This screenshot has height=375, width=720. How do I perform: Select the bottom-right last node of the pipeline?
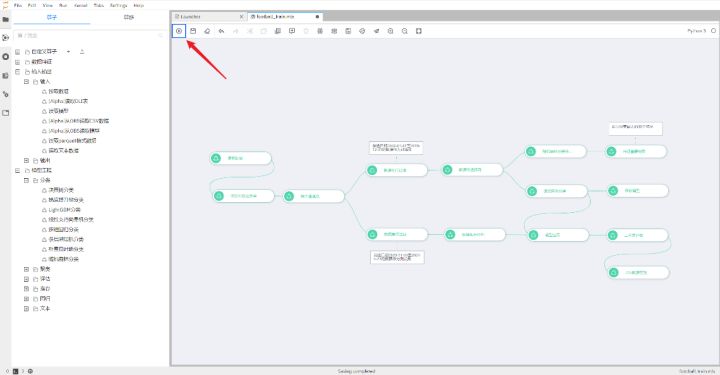638,272
